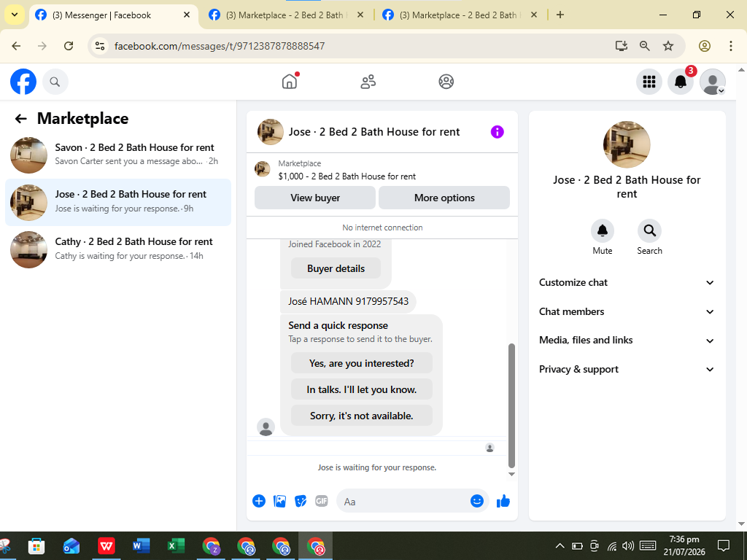The image size is (747, 560).
Task: Send 'Yes, are you interested?' quick response
Action: pos(362,363)
